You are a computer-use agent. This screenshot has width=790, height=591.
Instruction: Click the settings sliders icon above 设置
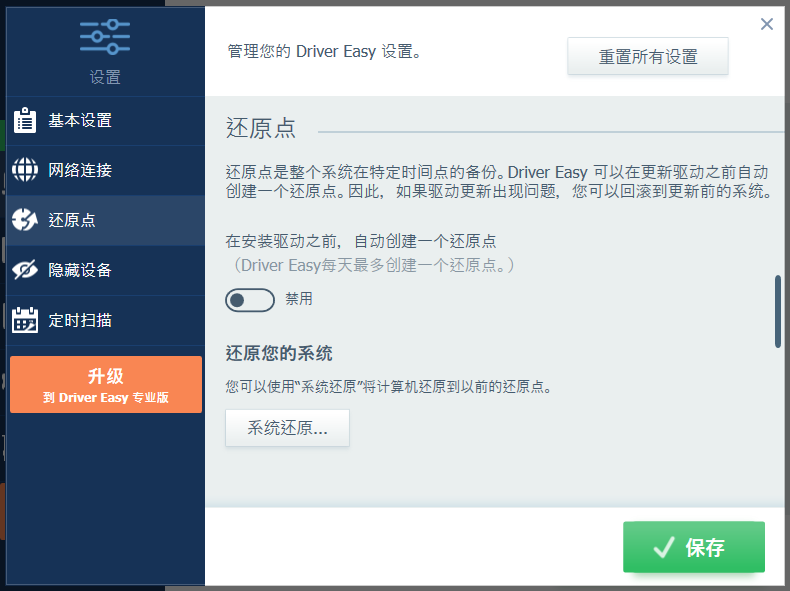[x=105, y=37]
